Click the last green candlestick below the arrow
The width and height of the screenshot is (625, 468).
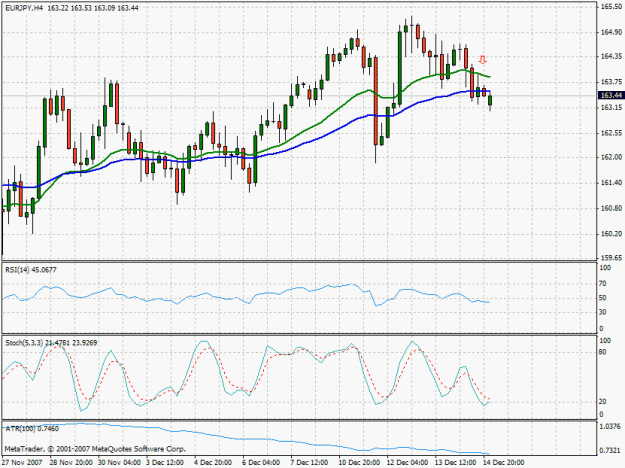pyautogui.click(x=490, y=101)
